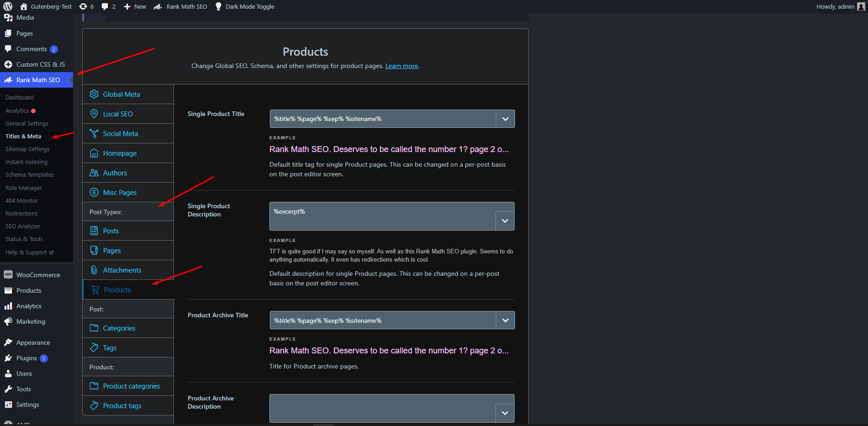868x426 pixels.
Task: Expand Product Archive Title variable dropdown
Action: click(x=505, y=321)
